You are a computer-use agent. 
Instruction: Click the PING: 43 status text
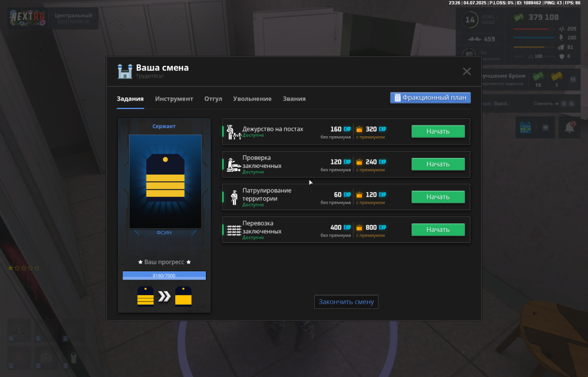(x=553, y=3)
